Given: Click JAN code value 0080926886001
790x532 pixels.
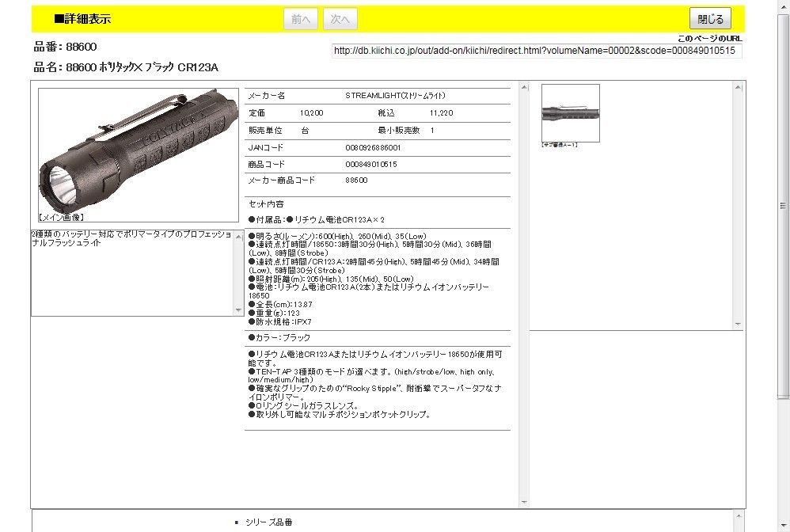Looking at the screenshot, I should (373, 147).
